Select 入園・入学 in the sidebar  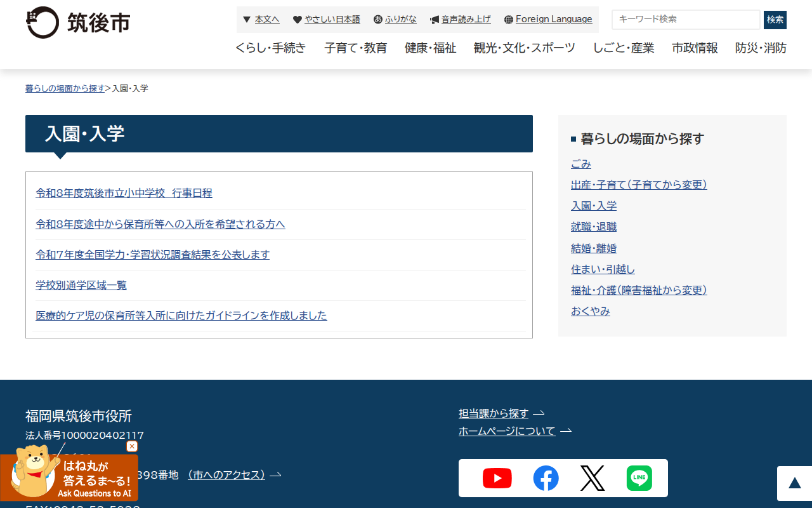594,206
